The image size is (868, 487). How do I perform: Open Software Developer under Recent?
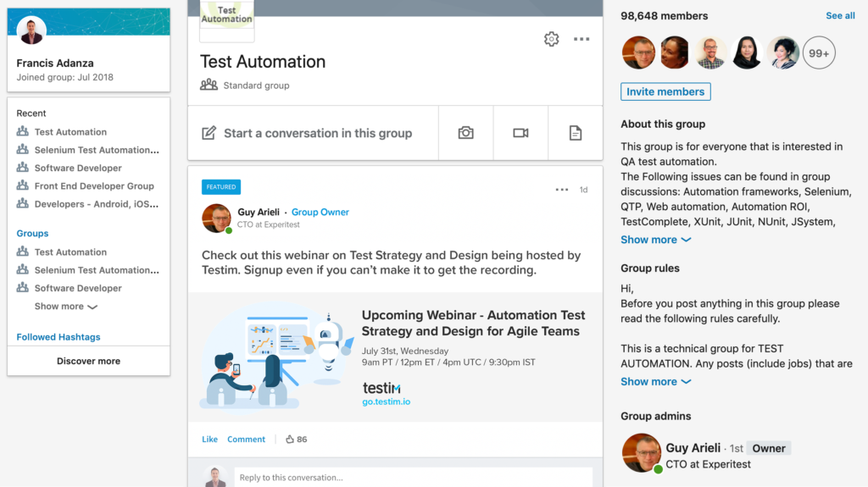coord(77,168)
